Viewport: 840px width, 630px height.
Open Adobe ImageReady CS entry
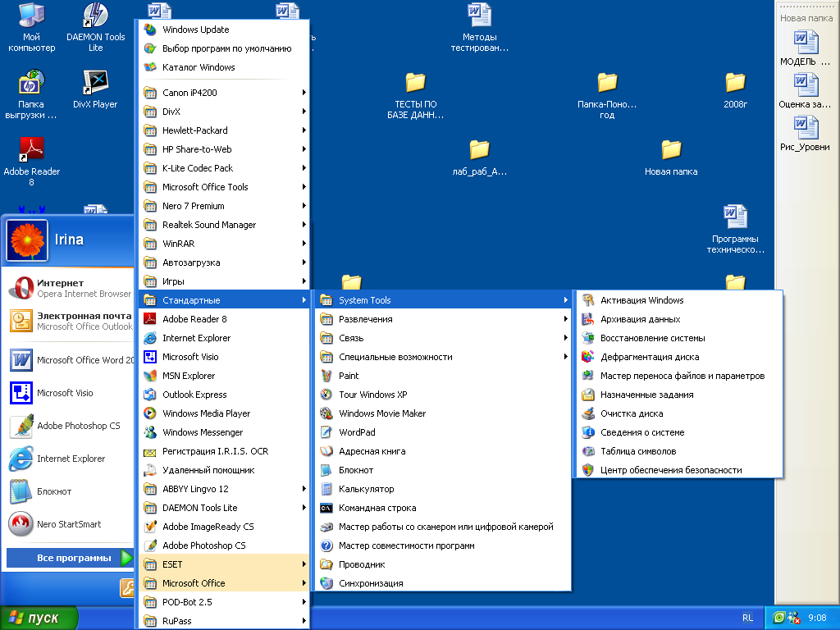(224, 527)
